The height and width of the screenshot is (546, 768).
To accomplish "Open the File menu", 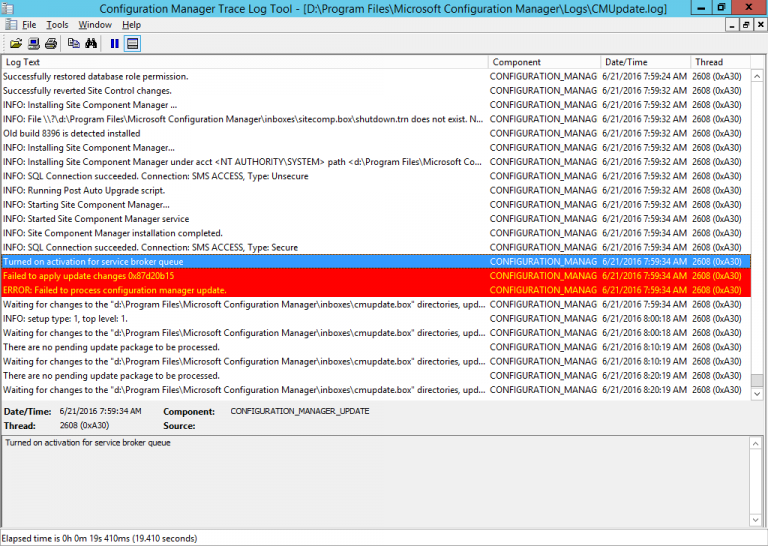I will (29, 24).
